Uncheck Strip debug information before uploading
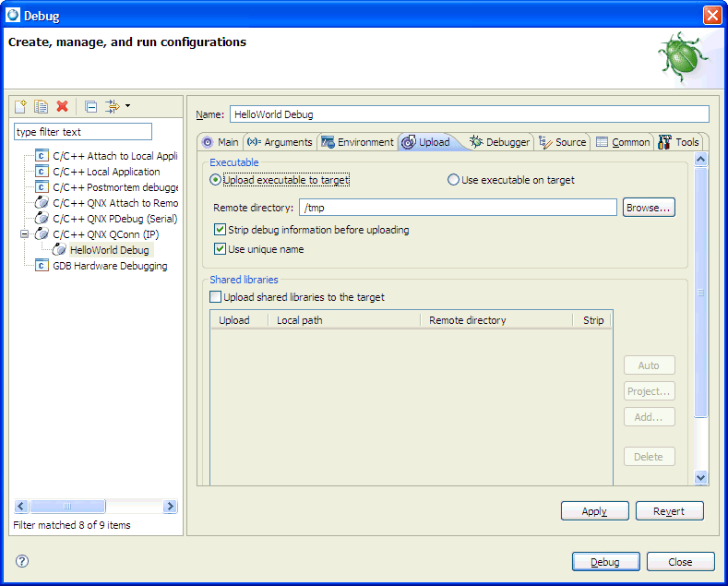This screenshot has height=586, width=728. (x=220, y=230)
